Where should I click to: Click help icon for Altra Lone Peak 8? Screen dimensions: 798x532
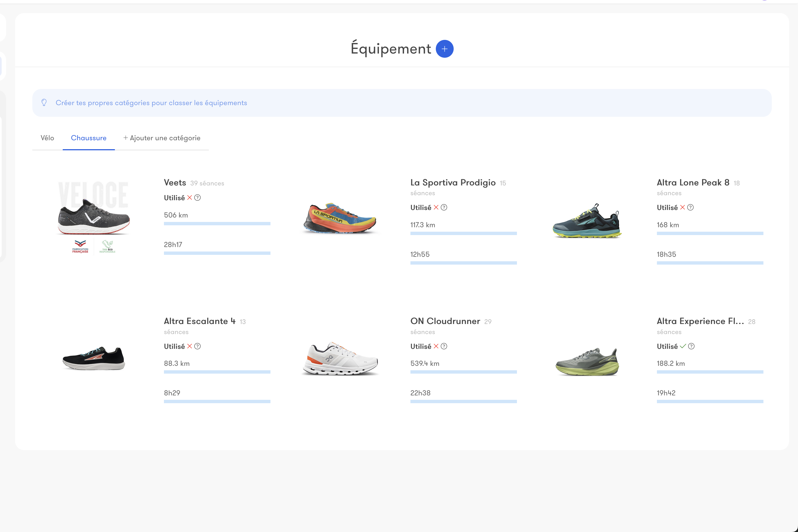pos(690,207)
